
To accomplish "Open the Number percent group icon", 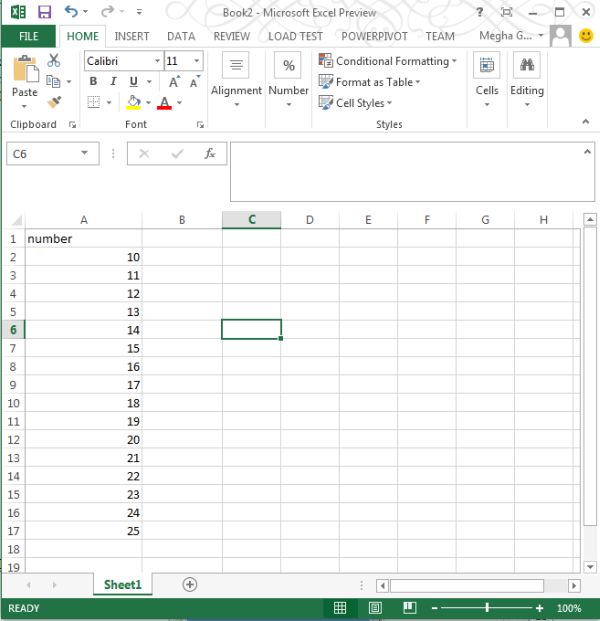I will pos(288,65).
